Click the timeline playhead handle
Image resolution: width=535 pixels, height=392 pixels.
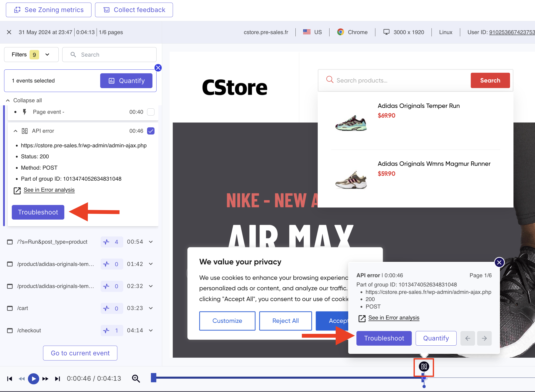[424, 378]
